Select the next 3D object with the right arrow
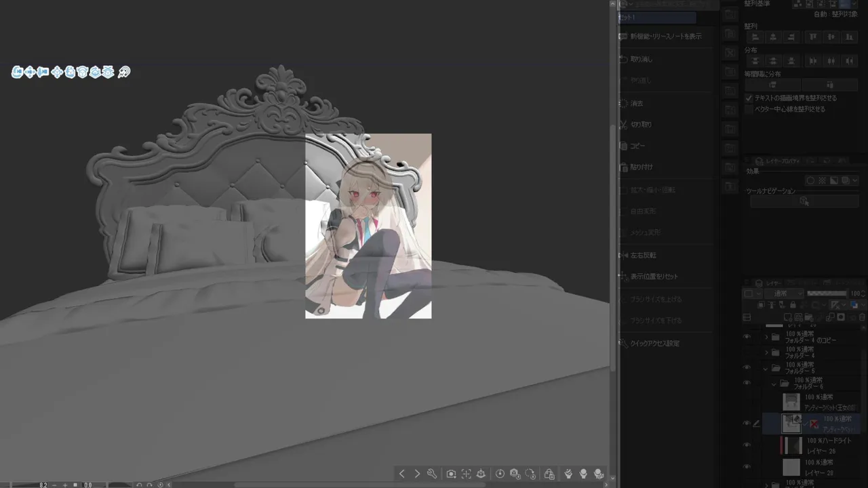The height and width of the screenshot is (488, 868). [417, 474]
